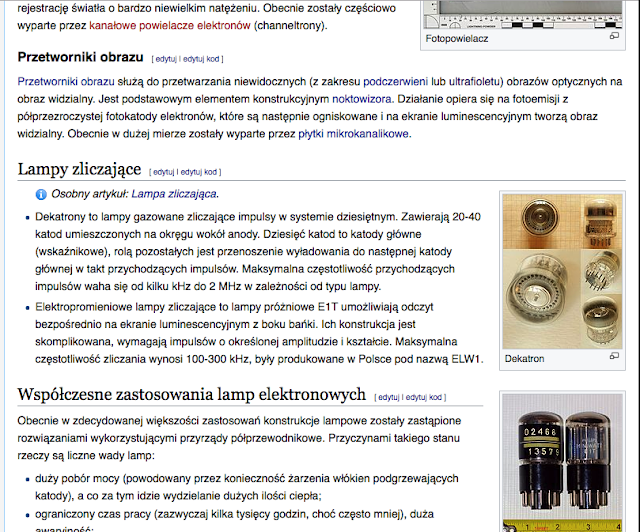The height and width of the screenshot is (532, 640).
Task: Click the Lampy zliczające section heading
Action: (x=79, y=169)
